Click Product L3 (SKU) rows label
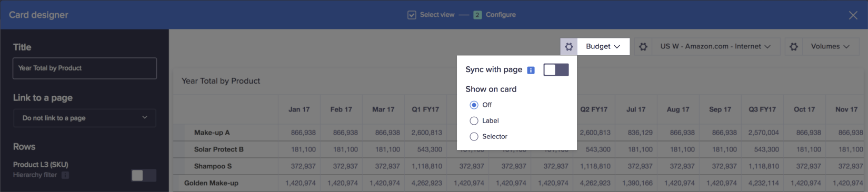Viewport: 868px width, 192px height. [x=41, y=165]
